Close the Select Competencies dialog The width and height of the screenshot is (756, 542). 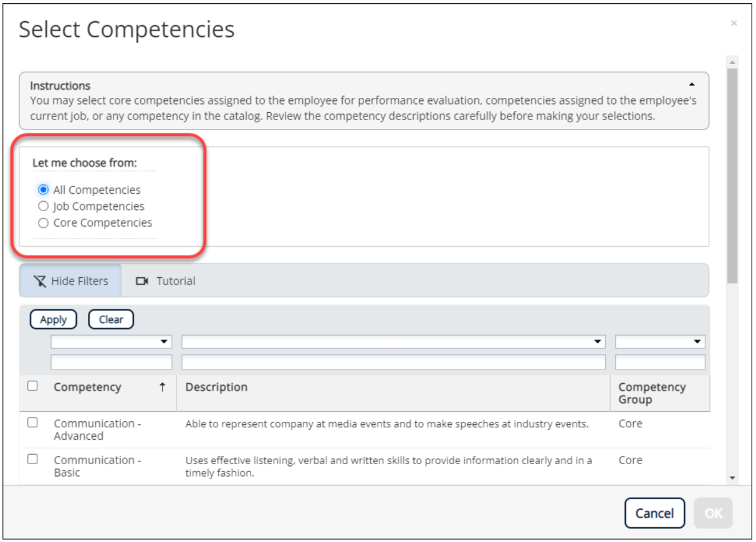click(734, 23)
